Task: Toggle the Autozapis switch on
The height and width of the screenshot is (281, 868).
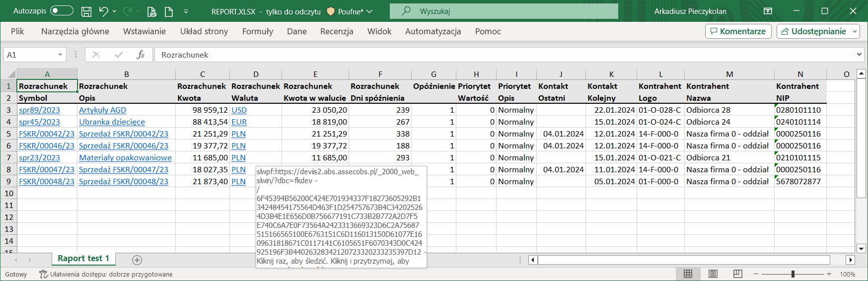Action: coord(62,11)
